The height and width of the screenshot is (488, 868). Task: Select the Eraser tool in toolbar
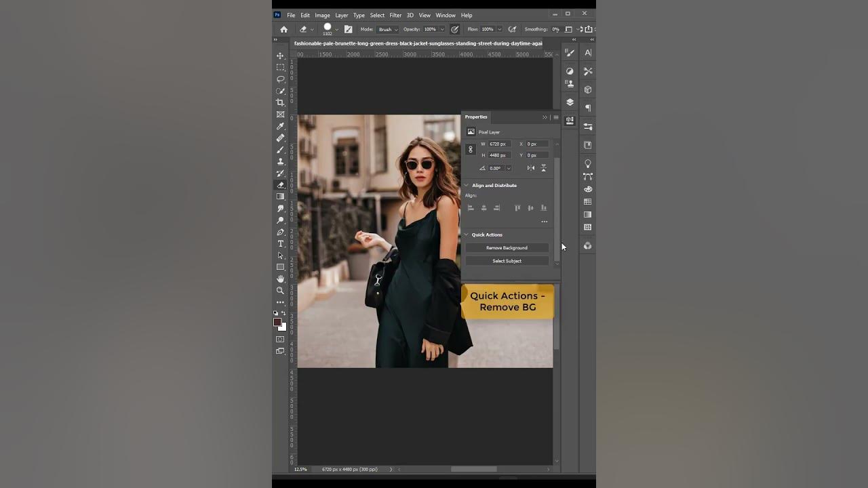(x=280, y=185)
